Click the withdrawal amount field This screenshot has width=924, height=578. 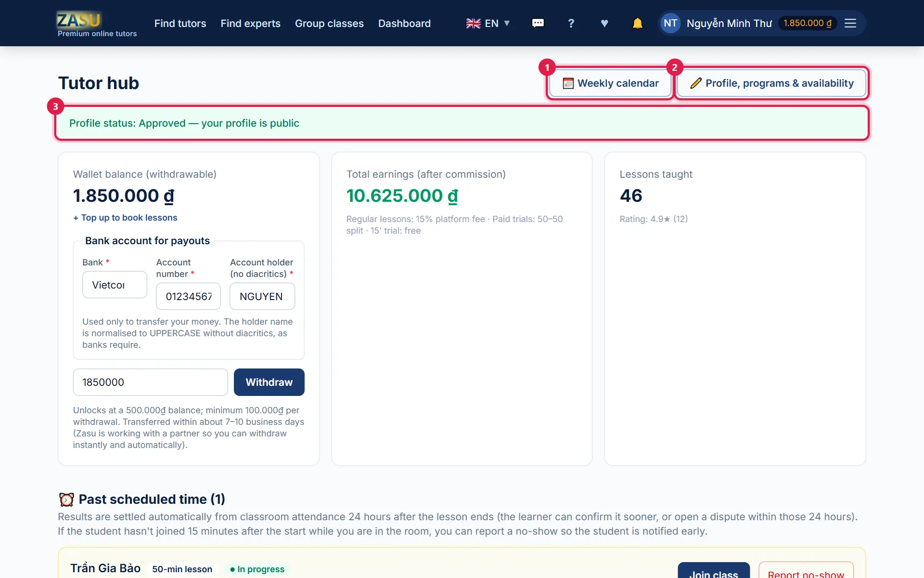tap(150, 382)
